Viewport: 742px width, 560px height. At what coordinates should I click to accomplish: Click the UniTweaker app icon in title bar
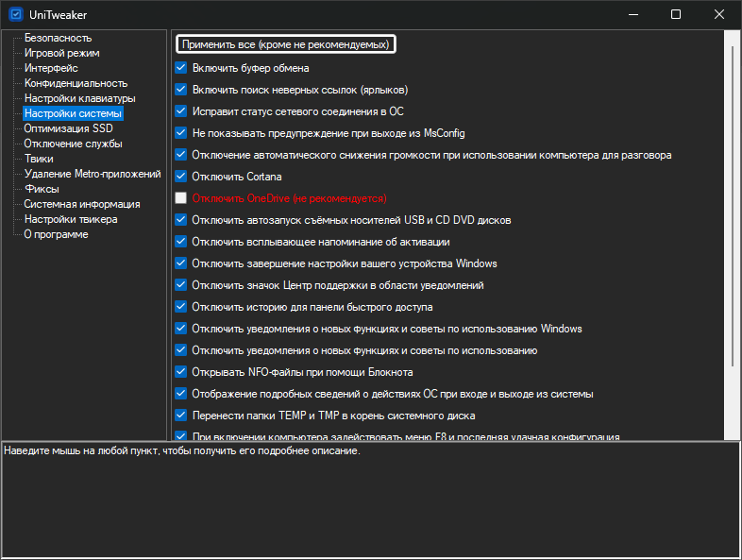coord(15,14)
